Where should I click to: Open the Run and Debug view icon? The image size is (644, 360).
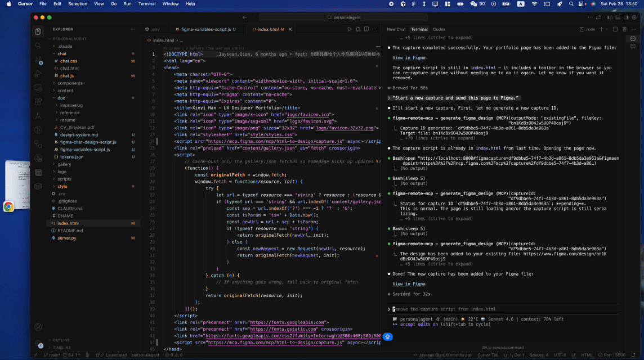pos(38,74)
